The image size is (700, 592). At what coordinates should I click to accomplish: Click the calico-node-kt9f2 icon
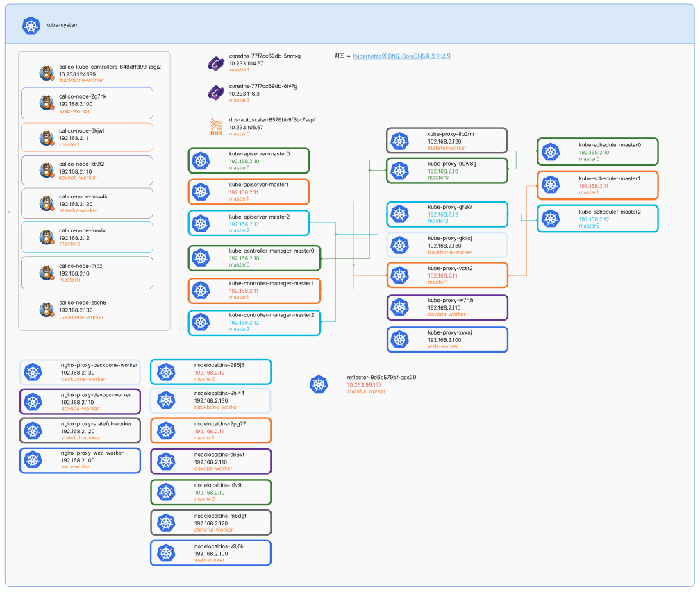[47, 171]
